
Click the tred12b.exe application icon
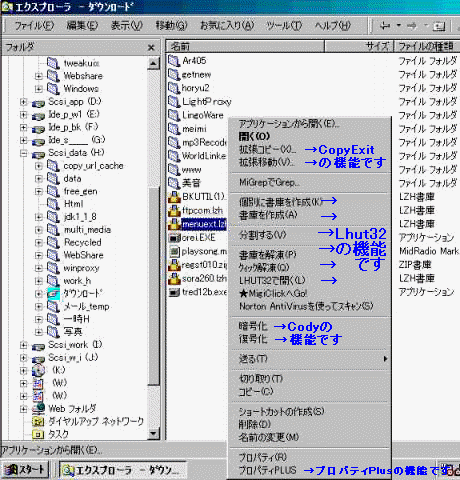(174, 292)
